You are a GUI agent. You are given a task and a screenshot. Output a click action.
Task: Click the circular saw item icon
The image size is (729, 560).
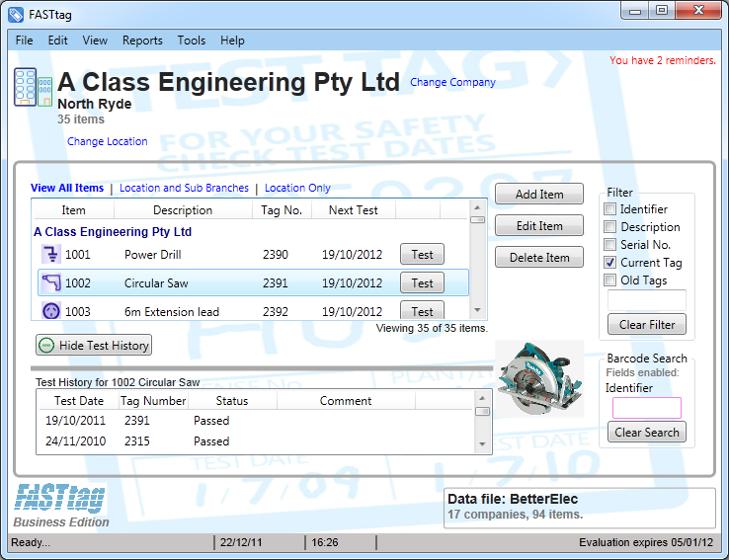(50, 283)
